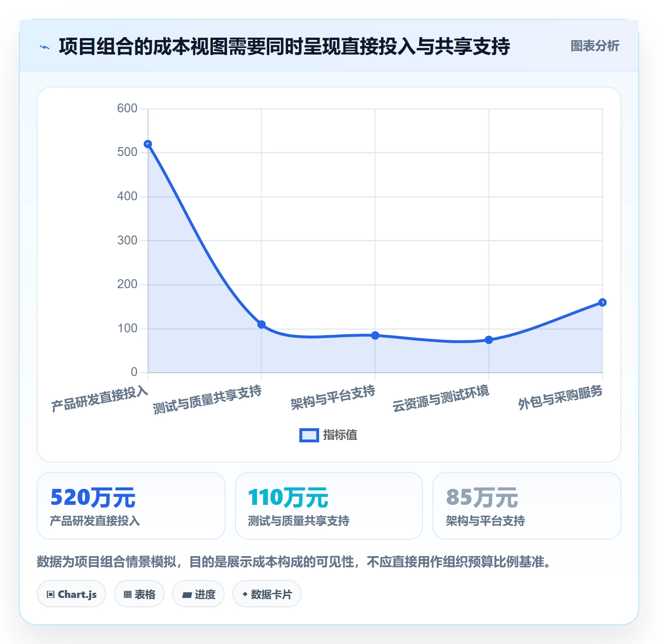This screenshot has width=658, height=644.
Task: Select the 云资源与测试环境 data point on the line
Action: pyautogui.click(x=489, y=340)
